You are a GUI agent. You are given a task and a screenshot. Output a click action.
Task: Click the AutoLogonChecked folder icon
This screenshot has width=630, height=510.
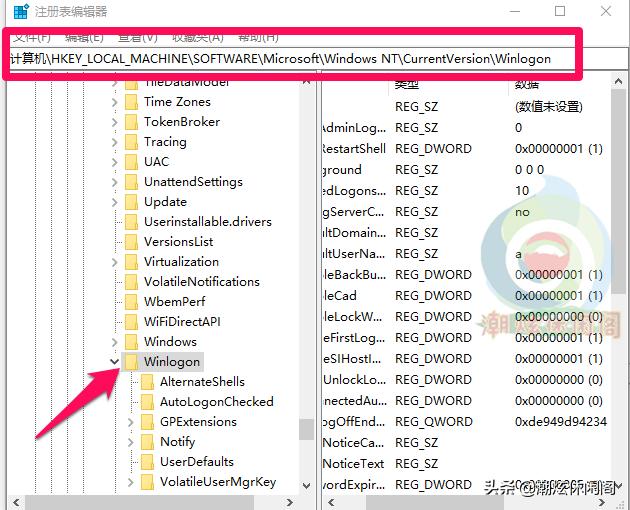(147, 401)
